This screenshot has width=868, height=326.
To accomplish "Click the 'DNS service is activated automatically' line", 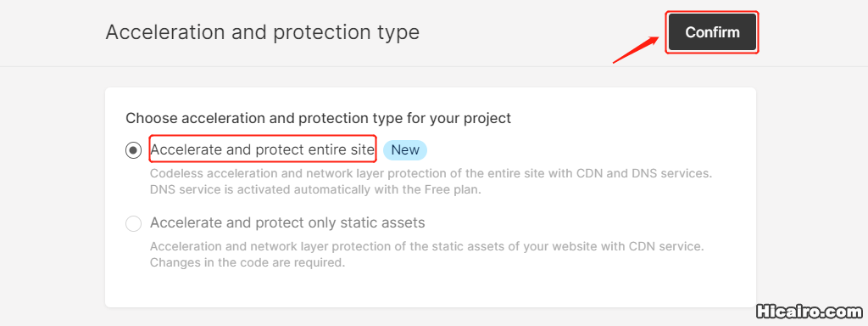I will click(x=316, y=189).
